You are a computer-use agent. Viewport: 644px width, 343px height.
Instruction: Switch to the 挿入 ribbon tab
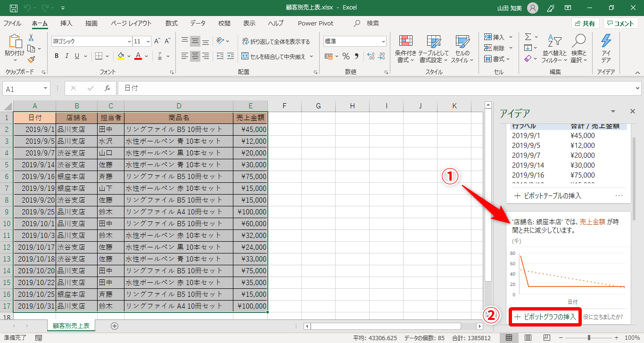(x=66, y=24)
